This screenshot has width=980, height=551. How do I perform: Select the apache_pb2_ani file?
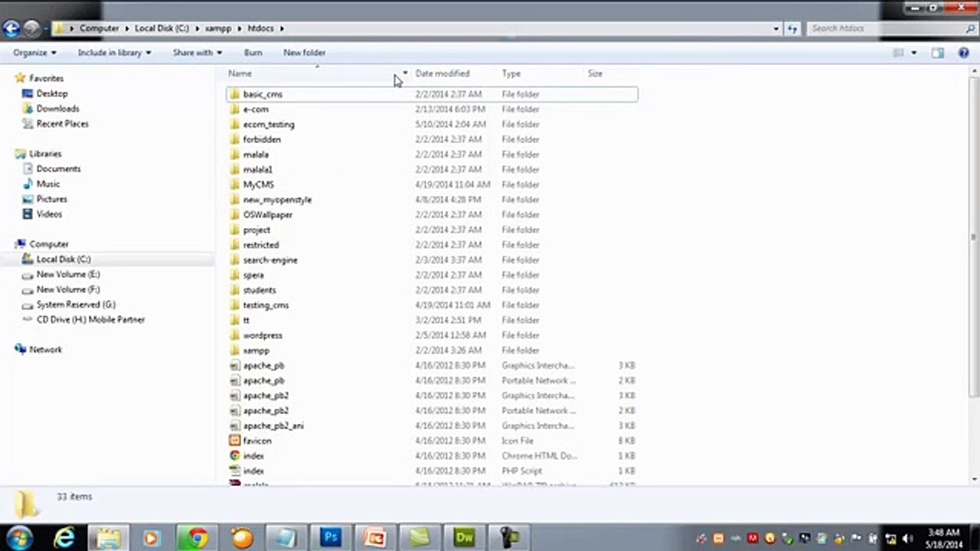pyautogui.click(x=273, y=425)
